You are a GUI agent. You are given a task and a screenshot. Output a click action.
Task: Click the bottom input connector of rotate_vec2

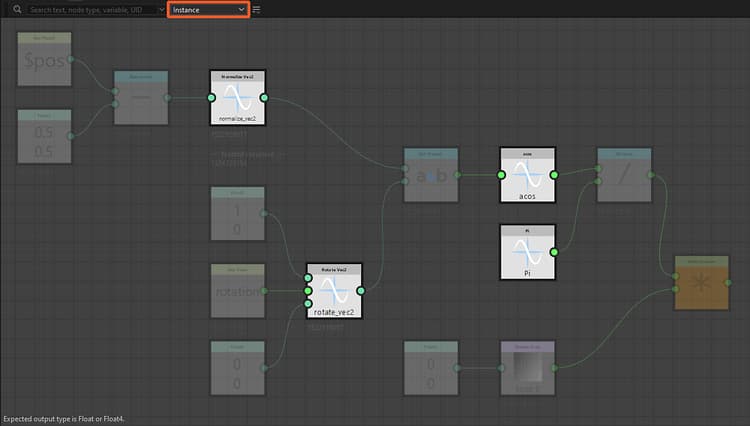tap(308, 304)
